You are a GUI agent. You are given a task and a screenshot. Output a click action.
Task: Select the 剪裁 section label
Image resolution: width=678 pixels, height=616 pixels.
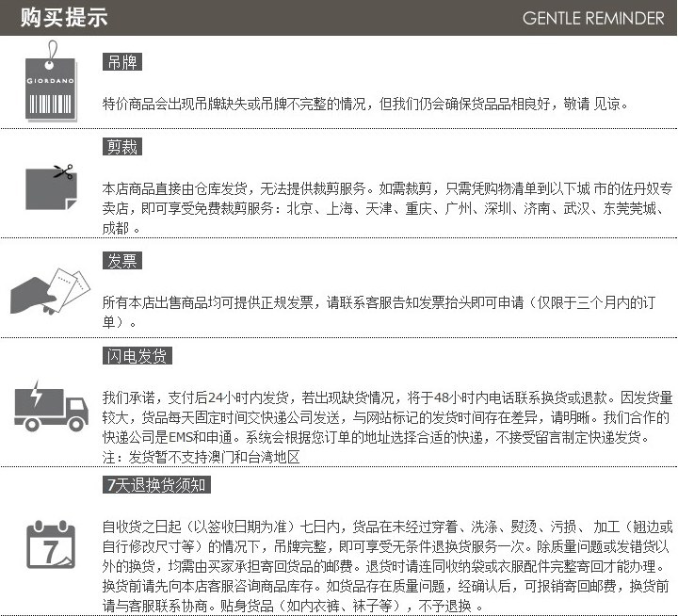[x=121, y=147]
